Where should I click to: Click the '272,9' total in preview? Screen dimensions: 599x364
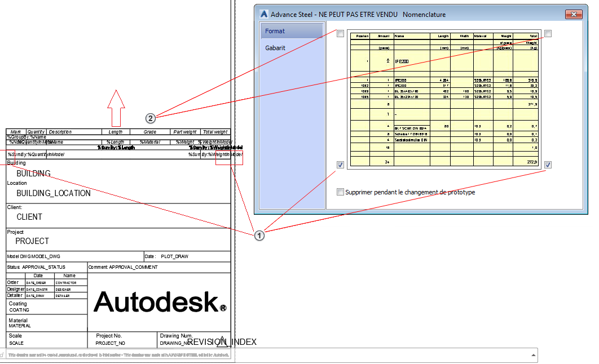pos(532,162)
